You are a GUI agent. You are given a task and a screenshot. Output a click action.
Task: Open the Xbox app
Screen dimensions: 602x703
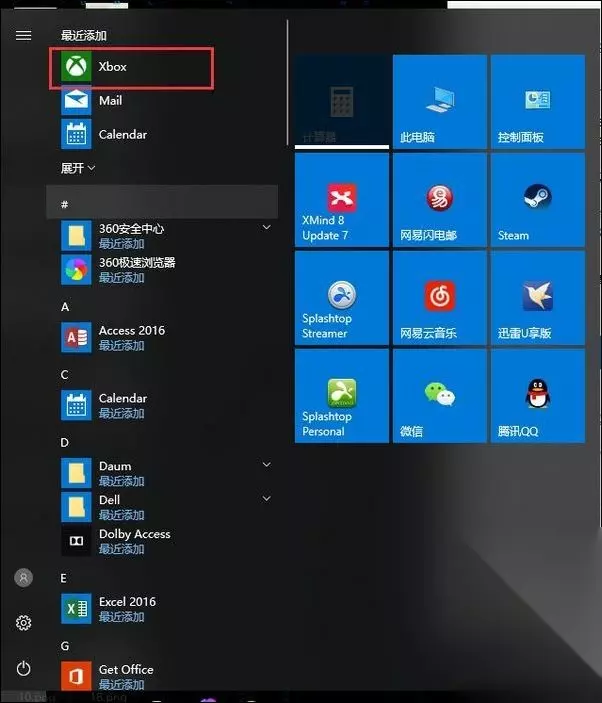tap(131, 67)
